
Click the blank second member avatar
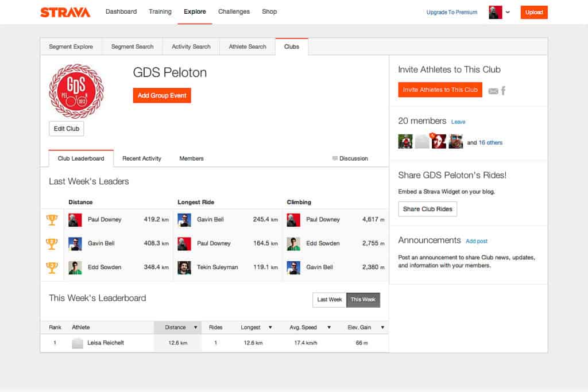coord(422,141)
